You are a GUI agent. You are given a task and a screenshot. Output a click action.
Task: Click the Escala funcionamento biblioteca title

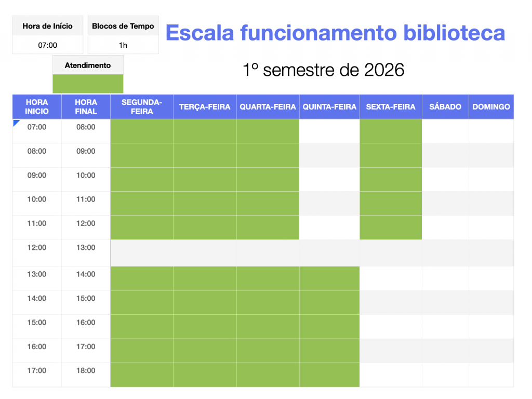(x=335, y=33)
